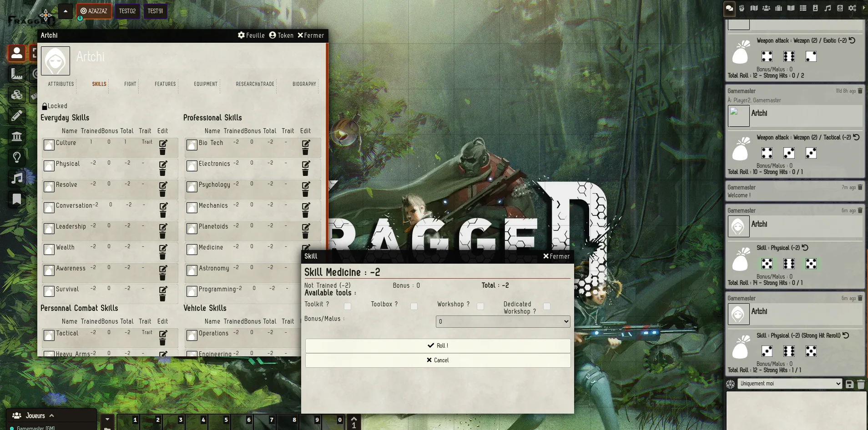868x430 pixels.
Task: Delete the Culture skill via trash icon
Action: [x=162, y=151]
